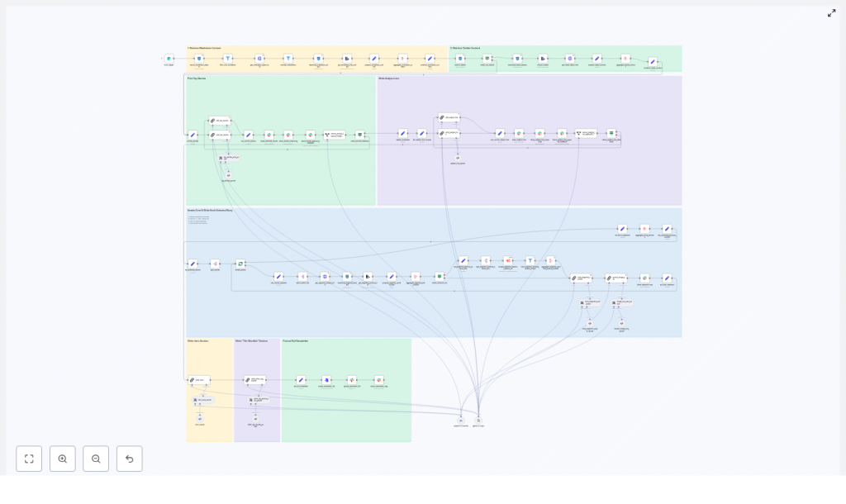Open the model sub-node under the Shortlist chain node
Image resolution: width=846 pixels, height=504 pixels.
coord(255,417)
